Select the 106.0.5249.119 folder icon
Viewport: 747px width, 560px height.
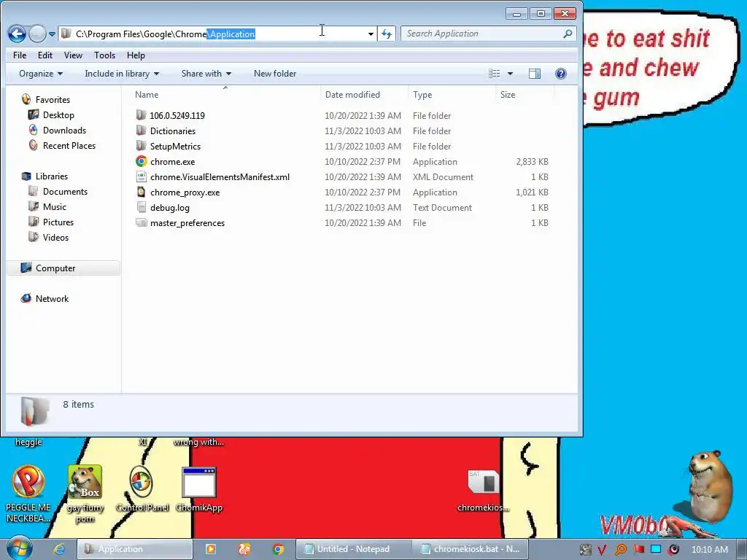click(x=141, y=115)
